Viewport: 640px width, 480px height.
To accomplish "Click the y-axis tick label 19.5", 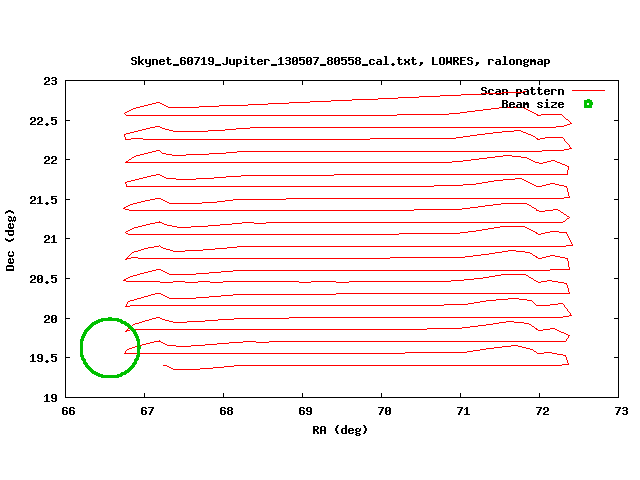I will click(x=44, y=358).
